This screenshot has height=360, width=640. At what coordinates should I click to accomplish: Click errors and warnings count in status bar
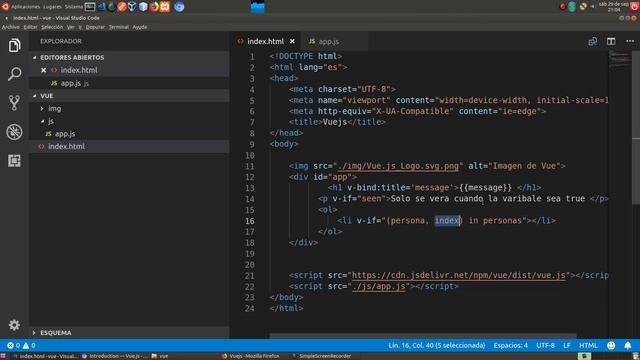pyautogui.click(x=21, y=345)
